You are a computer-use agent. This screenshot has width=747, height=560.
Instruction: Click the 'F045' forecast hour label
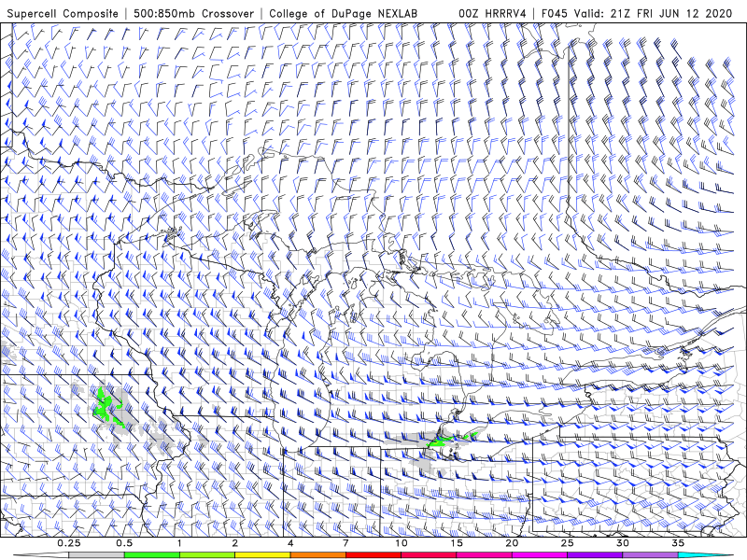555,14
